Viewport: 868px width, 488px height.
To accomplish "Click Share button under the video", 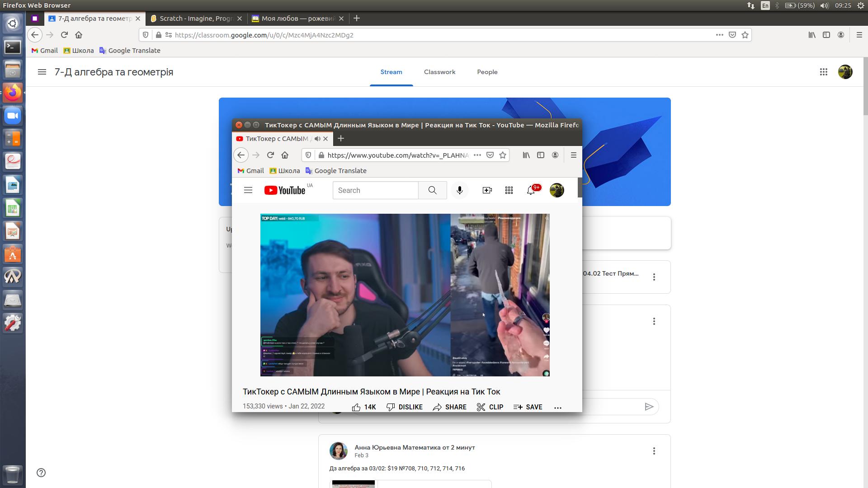I will tap(449, 407).
